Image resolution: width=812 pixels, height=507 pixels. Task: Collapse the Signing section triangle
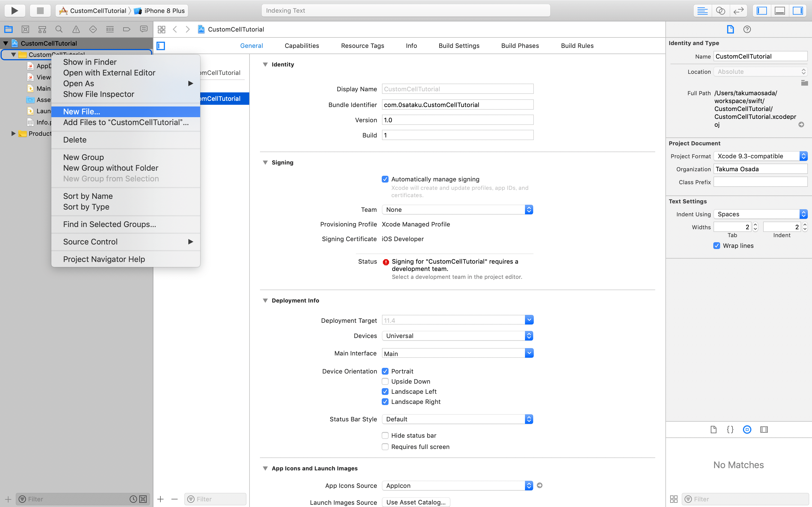pos(265,162)
